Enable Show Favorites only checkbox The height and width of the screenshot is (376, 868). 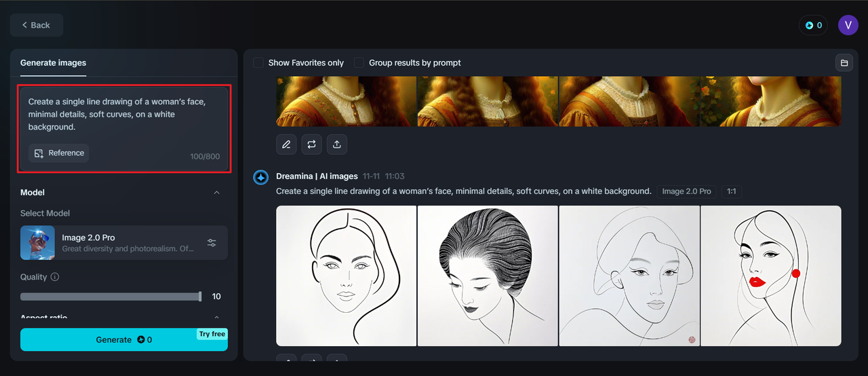coord(258,62)
